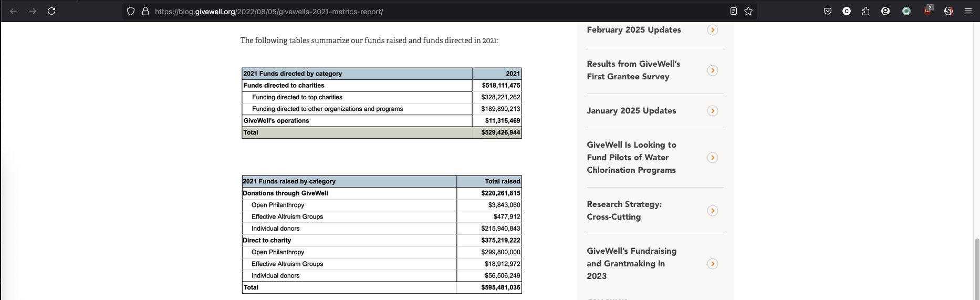Save page to Pocket icon
Screen dimensions: 980x300
tap(828, 11)
